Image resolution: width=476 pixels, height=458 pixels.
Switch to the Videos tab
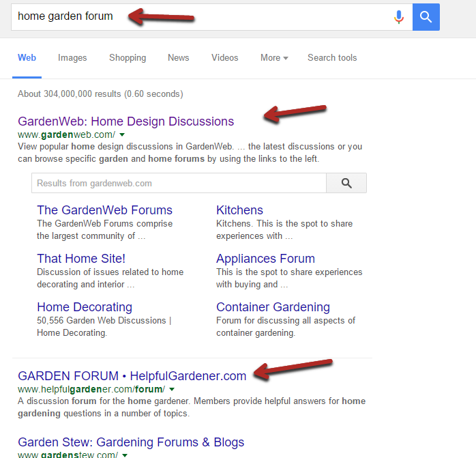coord(224,58)
